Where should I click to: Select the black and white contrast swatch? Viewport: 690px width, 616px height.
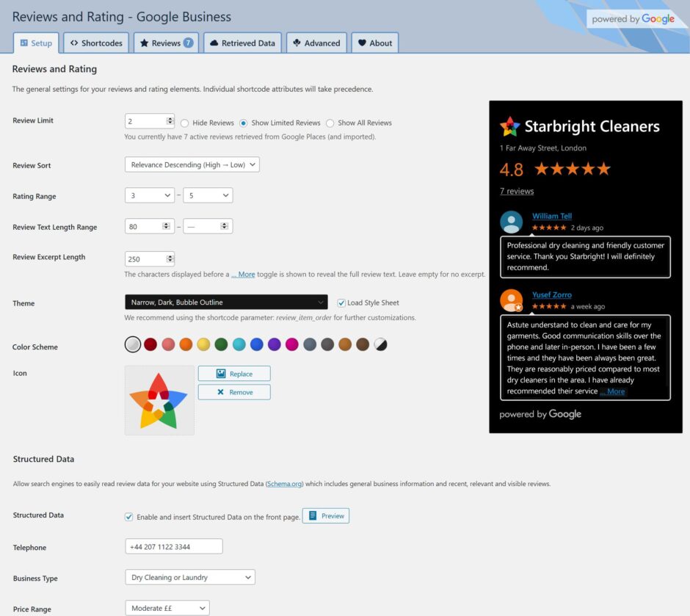pyautogui.click(x=380, y=344)
